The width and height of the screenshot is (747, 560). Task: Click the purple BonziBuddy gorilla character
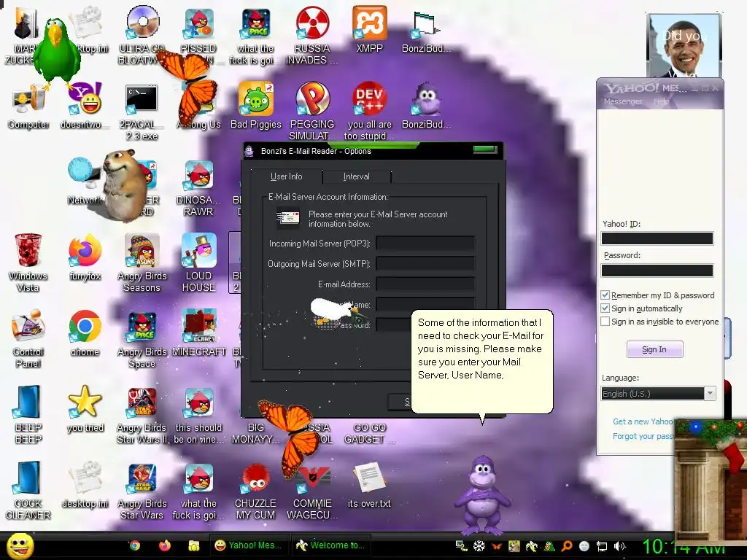point(482,495)
